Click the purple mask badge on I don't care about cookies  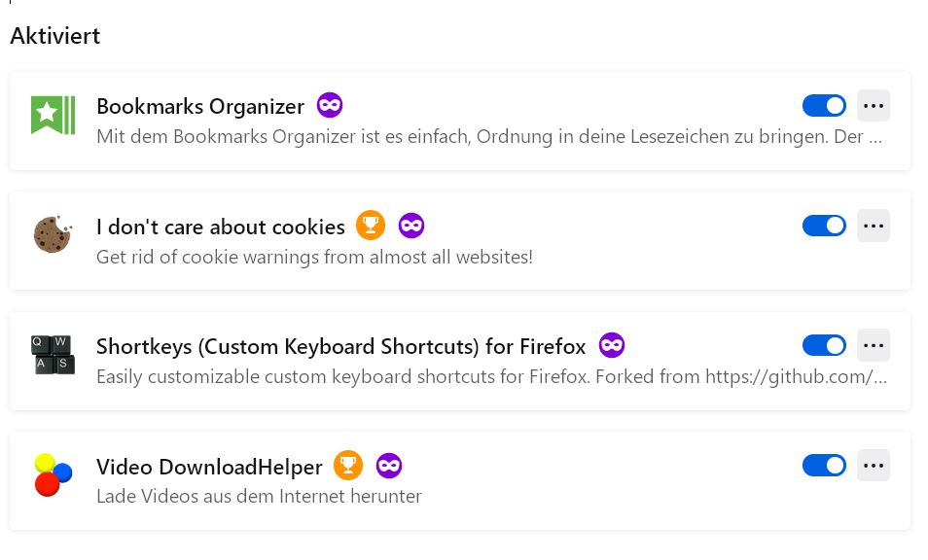(x=411, y=226)
